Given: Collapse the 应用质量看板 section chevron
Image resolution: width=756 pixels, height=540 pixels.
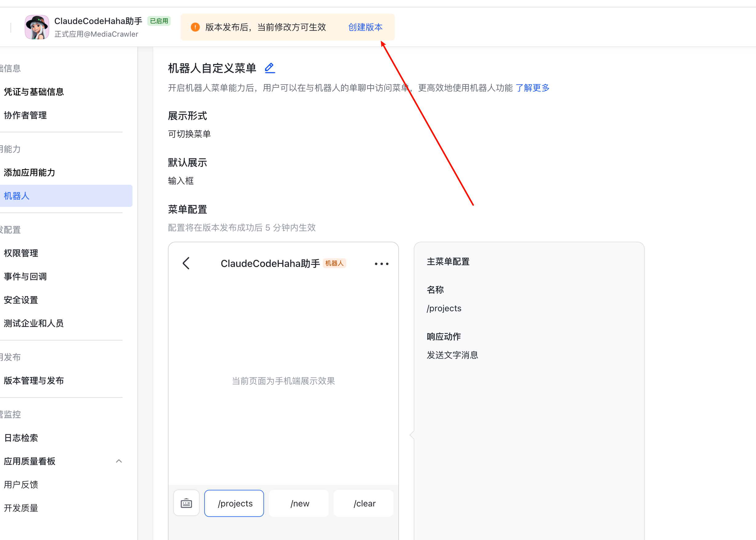Looking at the screenshot, I should (x=119, y=461).
